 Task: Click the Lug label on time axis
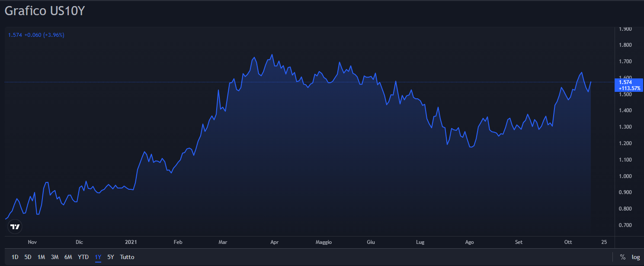pyautogui.click(x=420, y=242)
